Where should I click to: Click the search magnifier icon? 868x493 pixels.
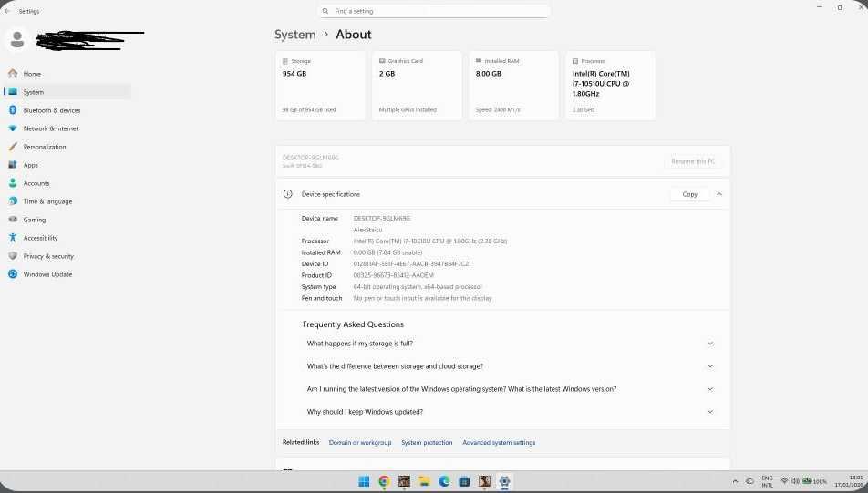point(325,11)
